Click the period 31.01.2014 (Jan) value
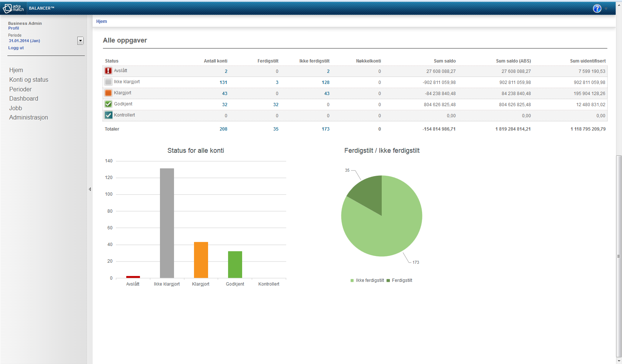Viewport: 622px width, 364px height. pos(24,41)
